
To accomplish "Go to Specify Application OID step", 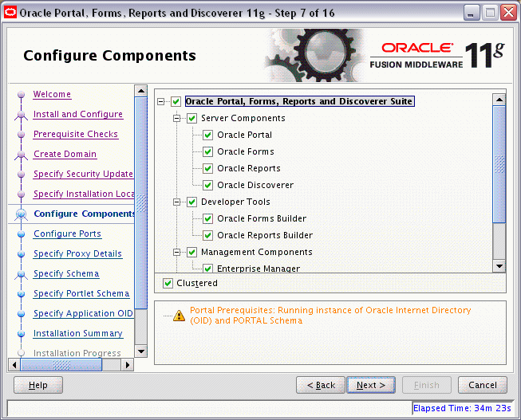I will (x=84, y=313).
